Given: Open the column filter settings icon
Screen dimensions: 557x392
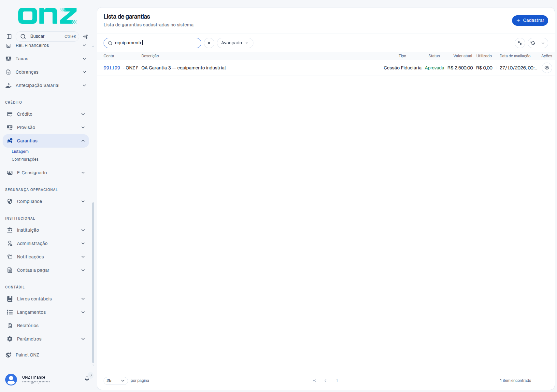Looking at the screenshot, I should (x=520, y=43).
